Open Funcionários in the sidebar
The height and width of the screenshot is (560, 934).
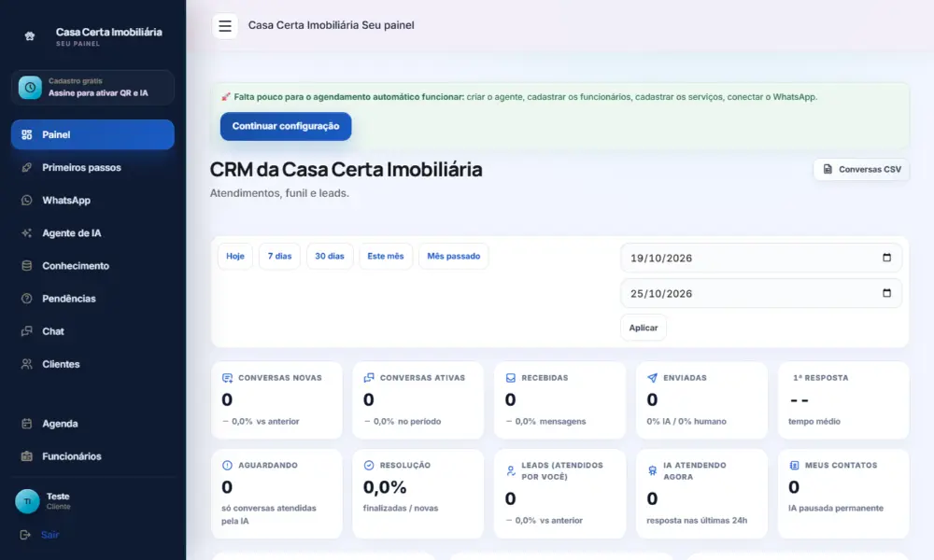(92, 455)
